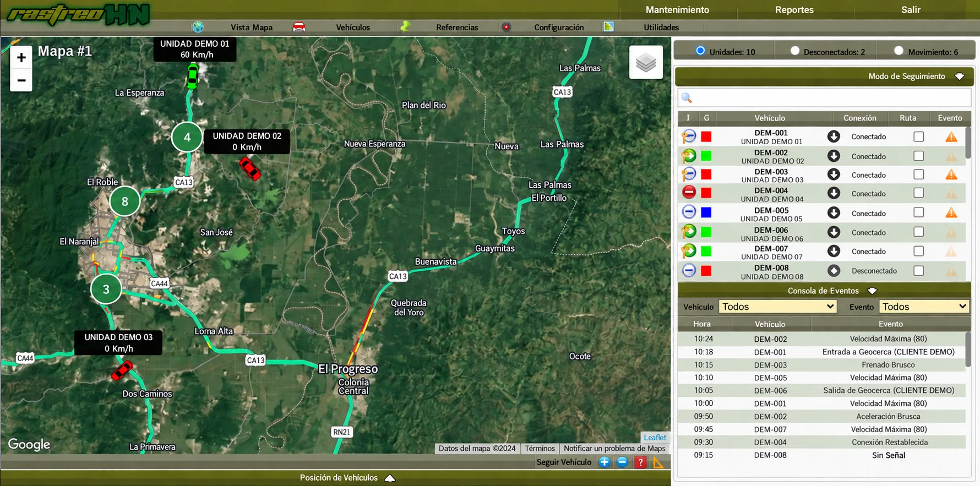Zoom in on the map
The image size is (980, 486).
point(21,57)
